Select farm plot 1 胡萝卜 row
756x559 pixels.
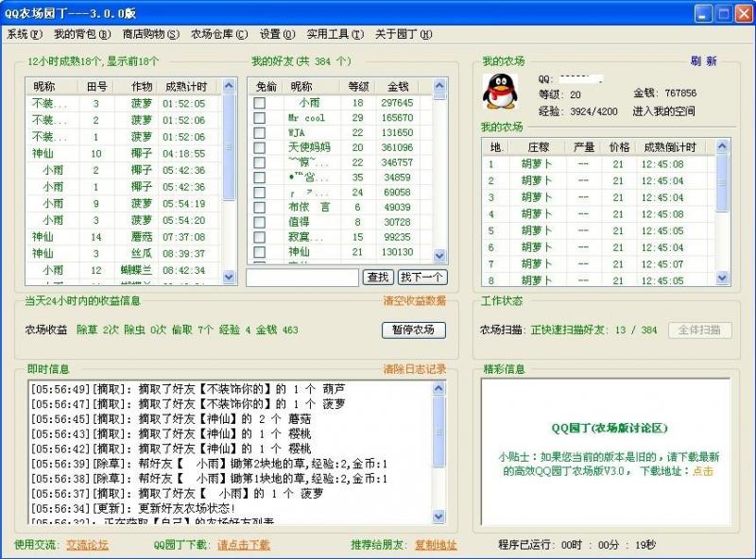[598, 164]
